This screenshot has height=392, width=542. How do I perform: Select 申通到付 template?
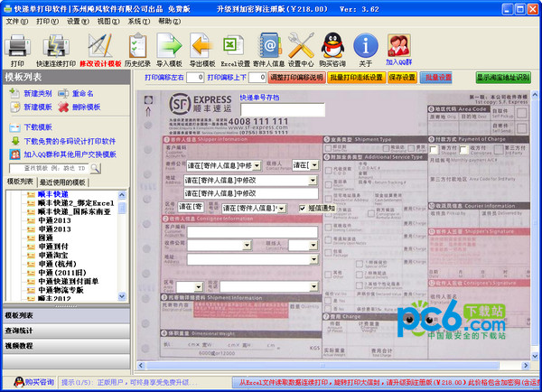pos(53,247)
